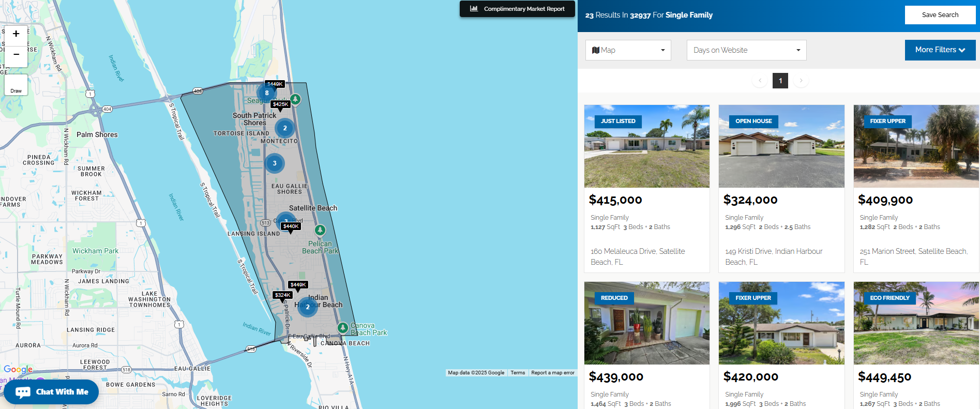Viewport: 980px width, 409px height.
Task: Open $420,000 Fixer Upper listing photo
Action: tap(781, 323)
